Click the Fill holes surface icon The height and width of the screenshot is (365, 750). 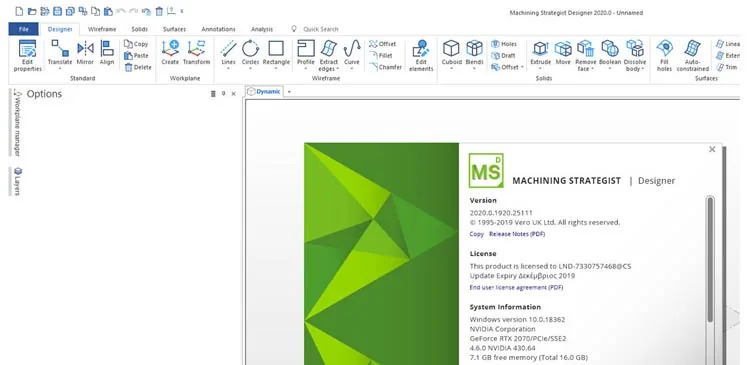pyautogui.click(x=664, y=48)
